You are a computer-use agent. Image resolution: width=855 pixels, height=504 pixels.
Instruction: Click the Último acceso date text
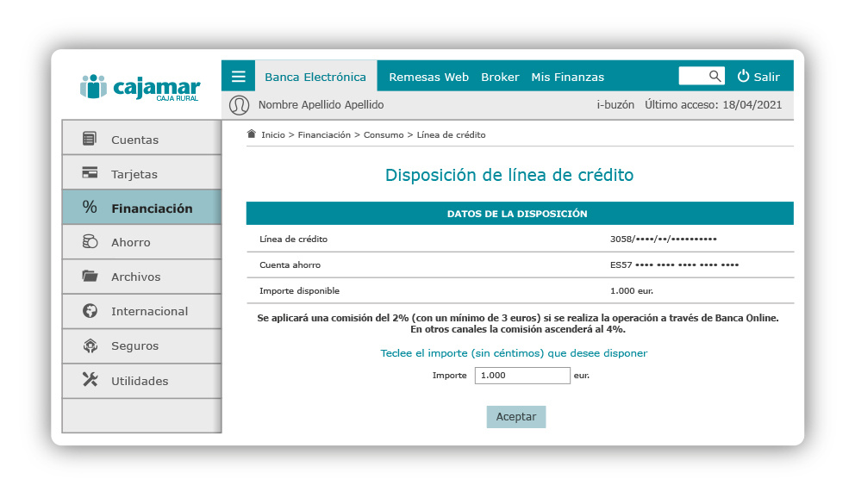point(714,104)
